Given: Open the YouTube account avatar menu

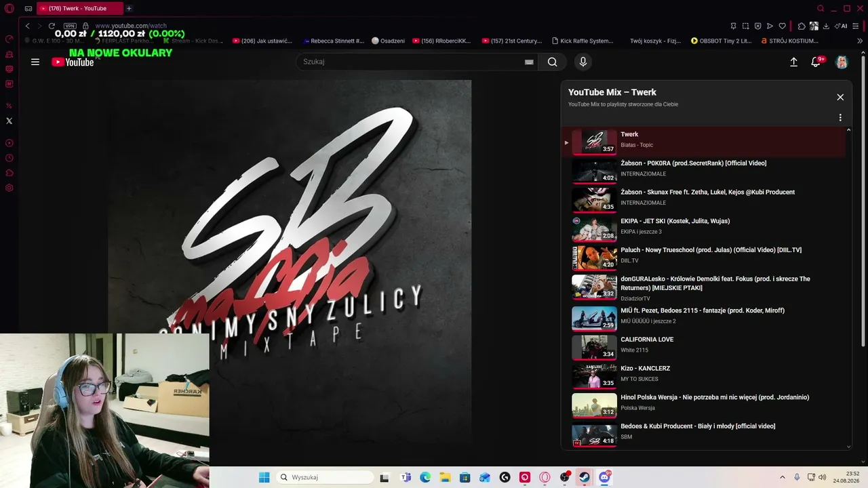Looking at the screenshot, I should 842,62.
